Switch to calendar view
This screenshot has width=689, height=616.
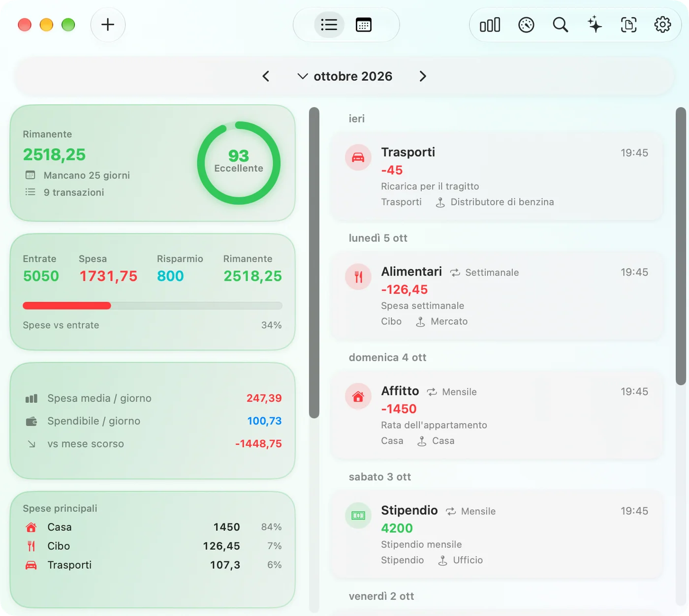(364, 25)
